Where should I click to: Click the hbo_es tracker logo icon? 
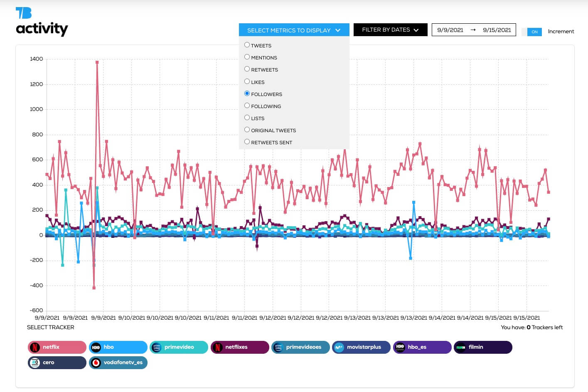[400, 347]
